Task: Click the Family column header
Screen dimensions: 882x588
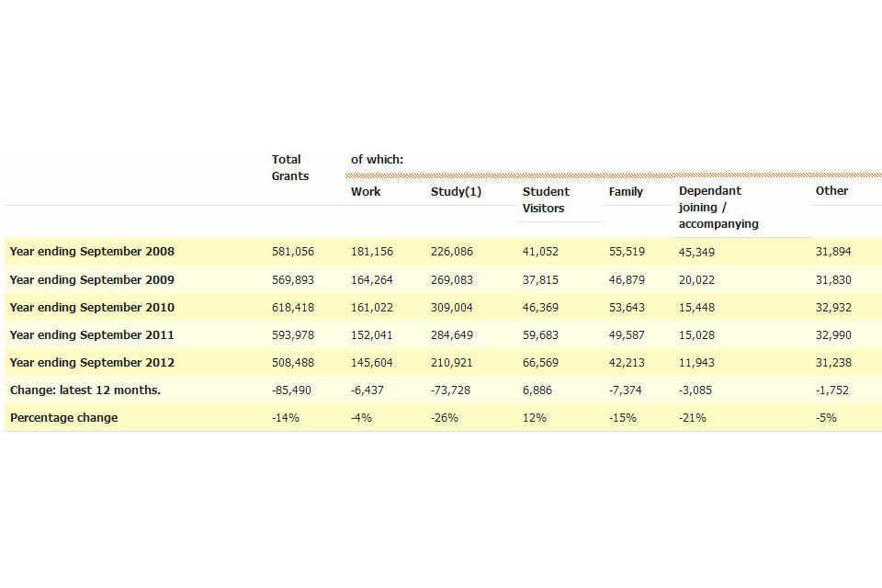Action: [x=626, y=191]
